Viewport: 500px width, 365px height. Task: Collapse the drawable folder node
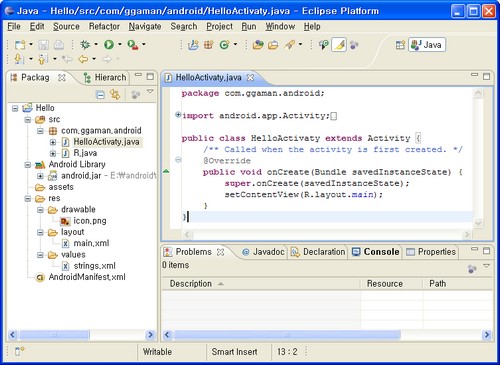point(40,210)
